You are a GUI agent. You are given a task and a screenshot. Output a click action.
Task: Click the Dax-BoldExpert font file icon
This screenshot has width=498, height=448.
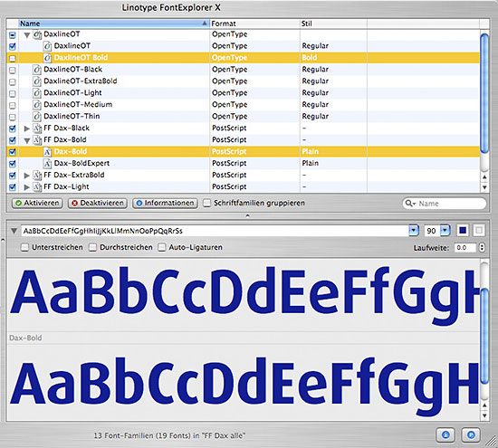pos(47,164)
